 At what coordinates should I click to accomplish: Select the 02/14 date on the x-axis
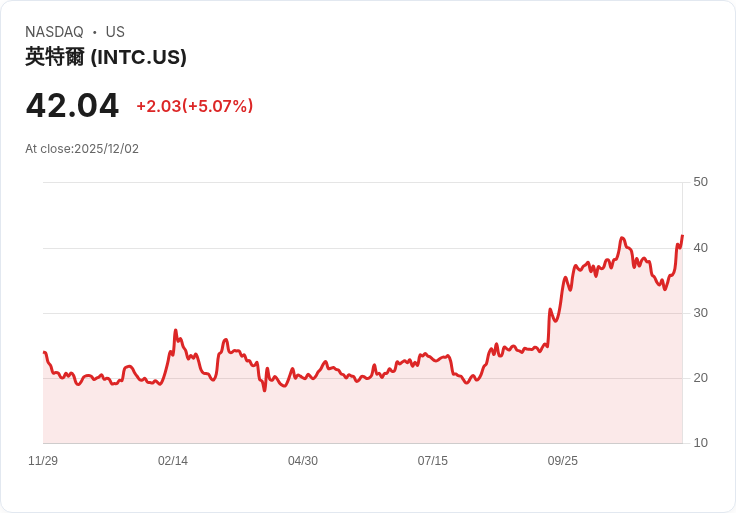tap(173, 461)
